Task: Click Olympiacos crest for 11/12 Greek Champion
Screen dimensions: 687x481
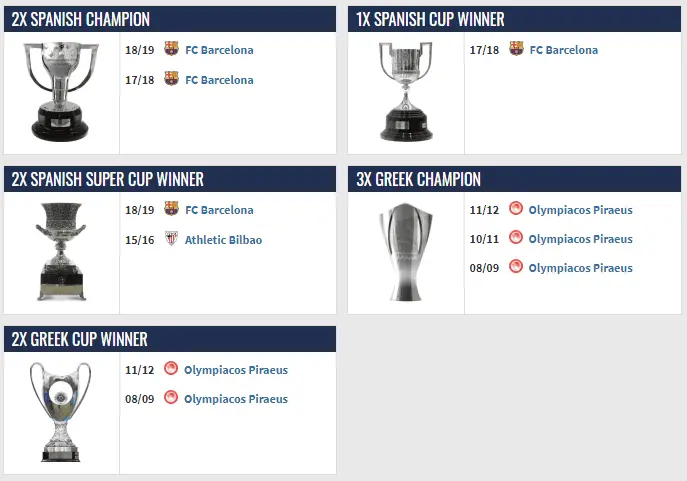Action: 516,209
